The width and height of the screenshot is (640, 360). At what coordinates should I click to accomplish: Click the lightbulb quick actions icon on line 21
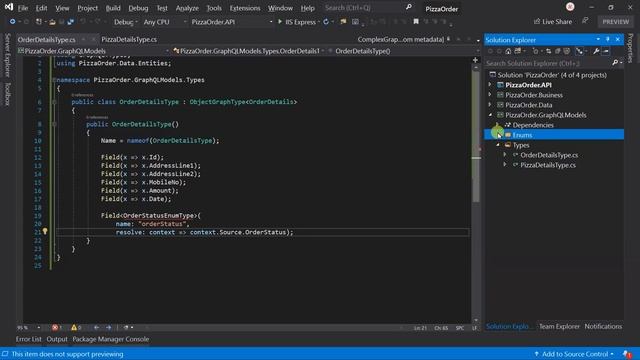[45, 231]
